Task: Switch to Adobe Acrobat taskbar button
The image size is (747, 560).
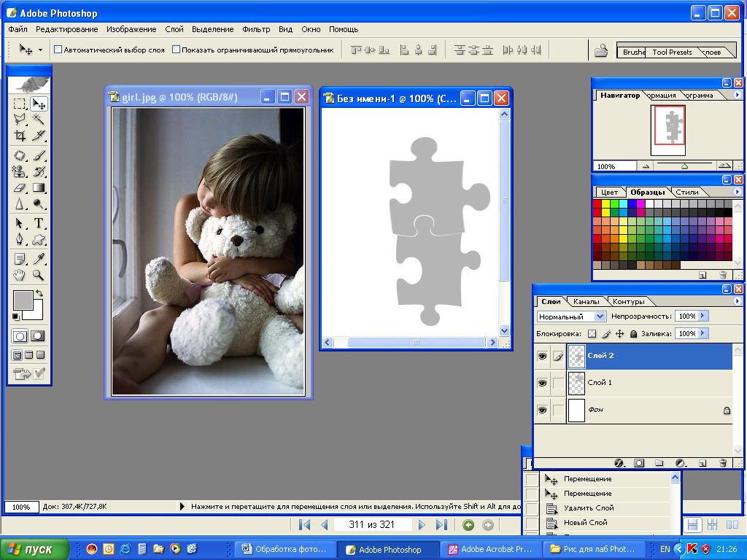Action: 491,549
